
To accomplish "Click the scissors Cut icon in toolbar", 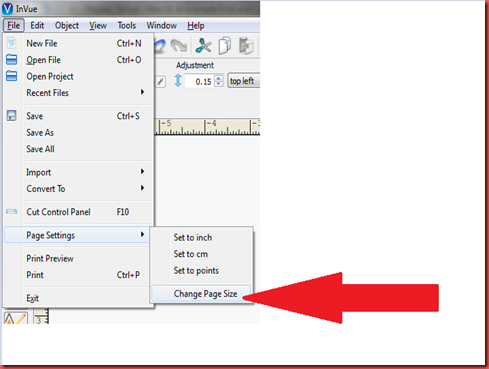I will click(x=203, y=46).
